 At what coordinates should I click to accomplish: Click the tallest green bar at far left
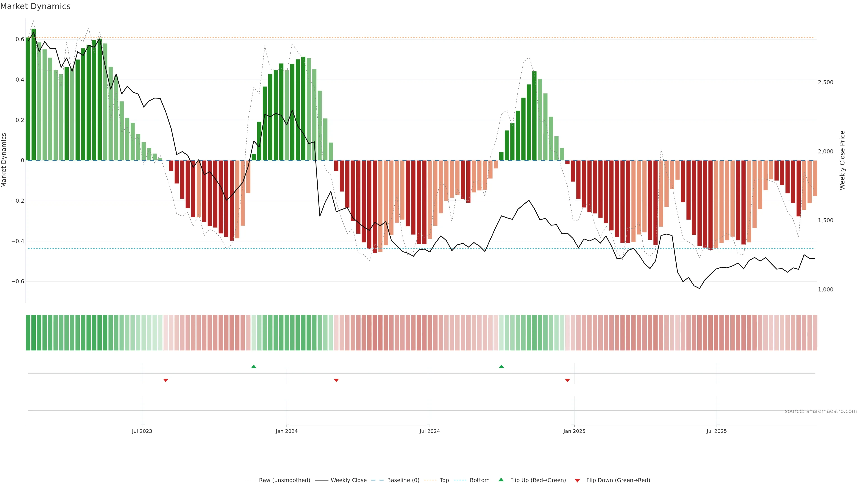coord(33,94)
